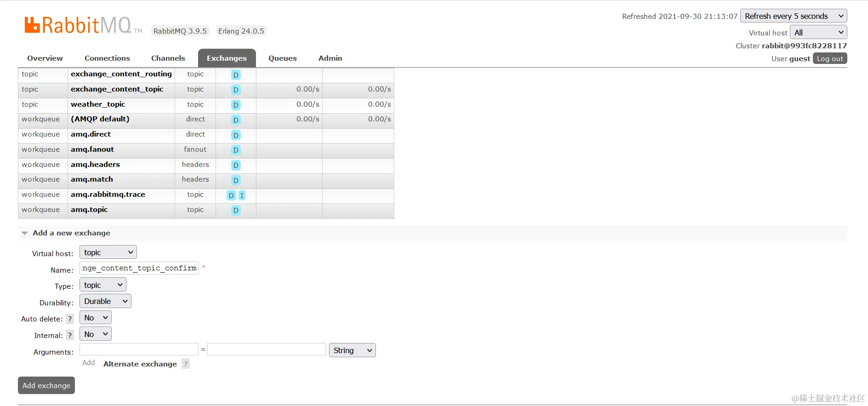Open the amq.headers exchange link

click(95, 165)
